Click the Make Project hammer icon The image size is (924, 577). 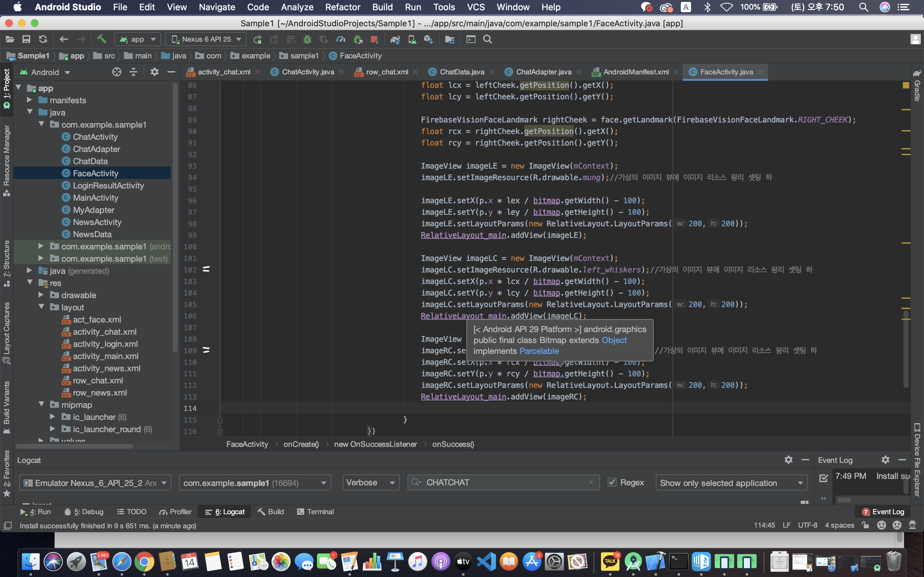coord(101,39)
